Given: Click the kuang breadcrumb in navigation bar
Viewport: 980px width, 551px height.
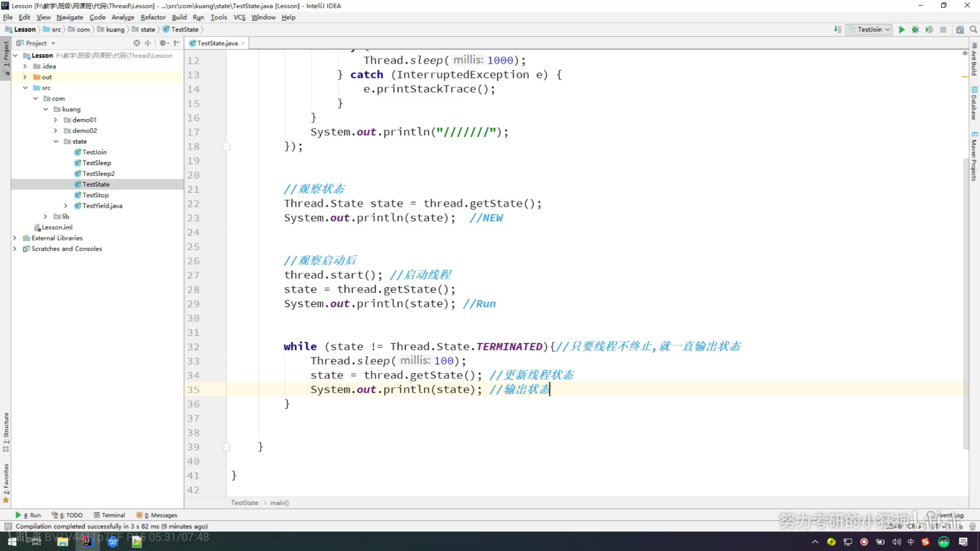Looking at the screenshot, I should click(111, 30).
